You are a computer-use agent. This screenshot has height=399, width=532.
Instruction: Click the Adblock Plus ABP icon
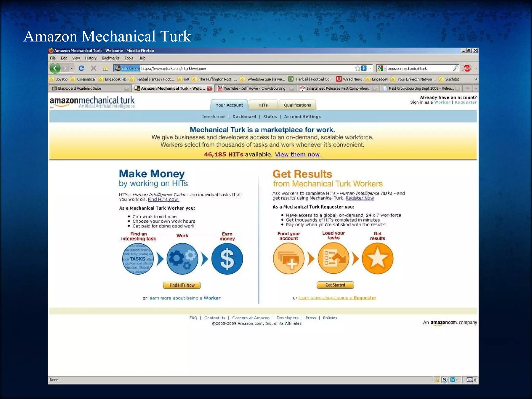(467, 68)
